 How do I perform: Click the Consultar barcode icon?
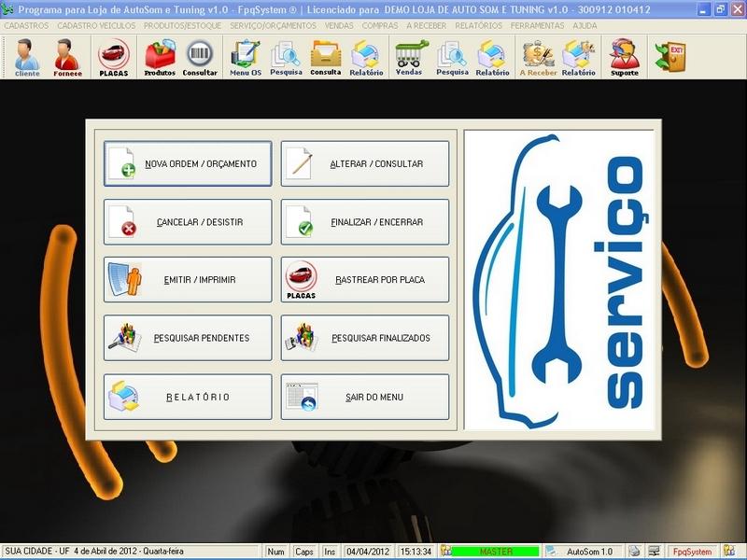pos(200,58)
